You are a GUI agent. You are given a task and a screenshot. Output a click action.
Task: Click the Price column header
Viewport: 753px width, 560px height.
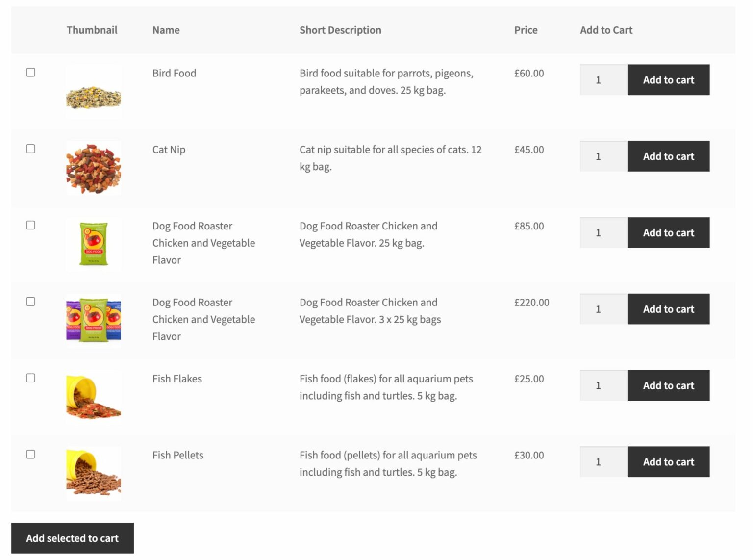click(526, 30)
